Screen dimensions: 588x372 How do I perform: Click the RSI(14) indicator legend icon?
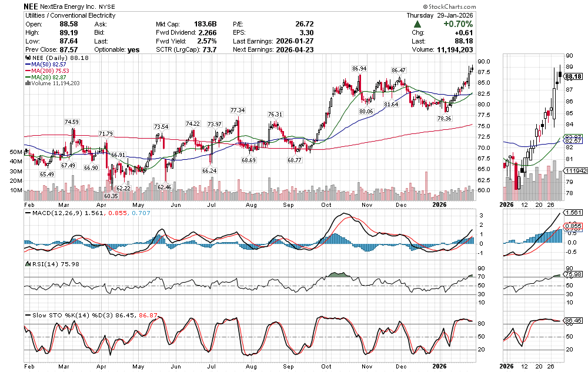point(26,264)
